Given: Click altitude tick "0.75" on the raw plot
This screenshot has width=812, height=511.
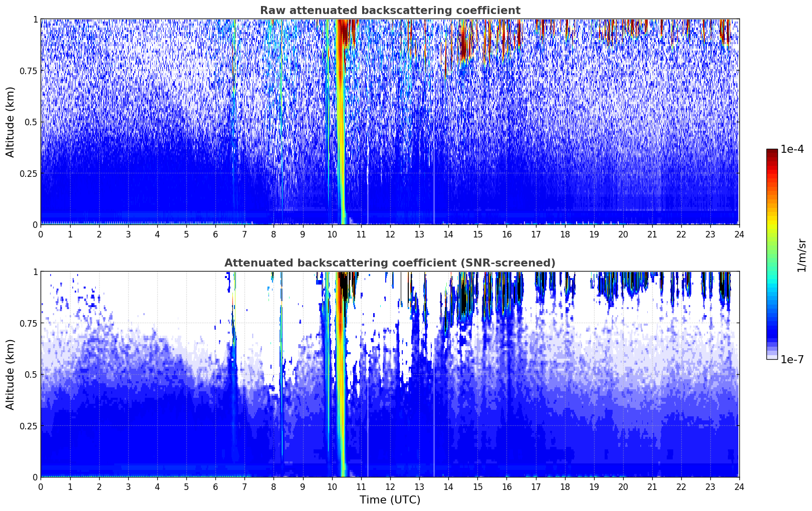Looking at the screenshot, I should click(29, 71).
